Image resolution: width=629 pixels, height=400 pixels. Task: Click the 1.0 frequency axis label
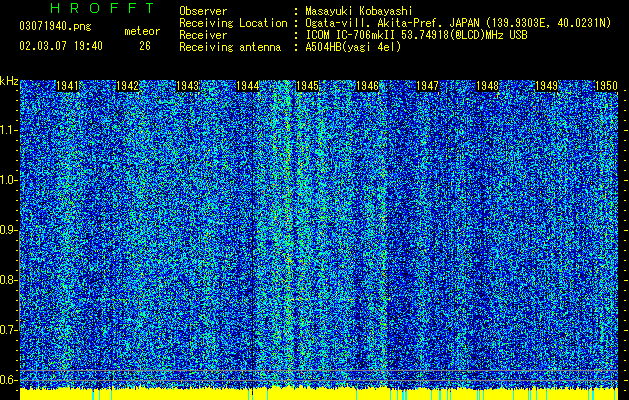pos(8,180)
